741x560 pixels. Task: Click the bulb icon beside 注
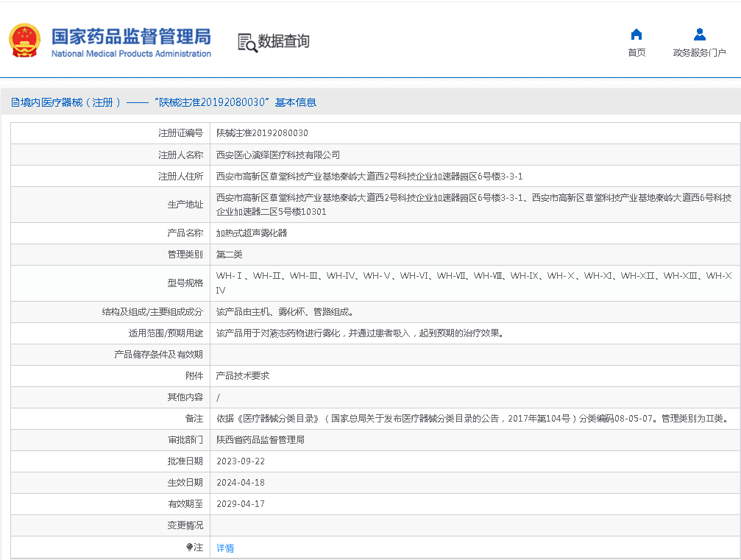point(189,547)
